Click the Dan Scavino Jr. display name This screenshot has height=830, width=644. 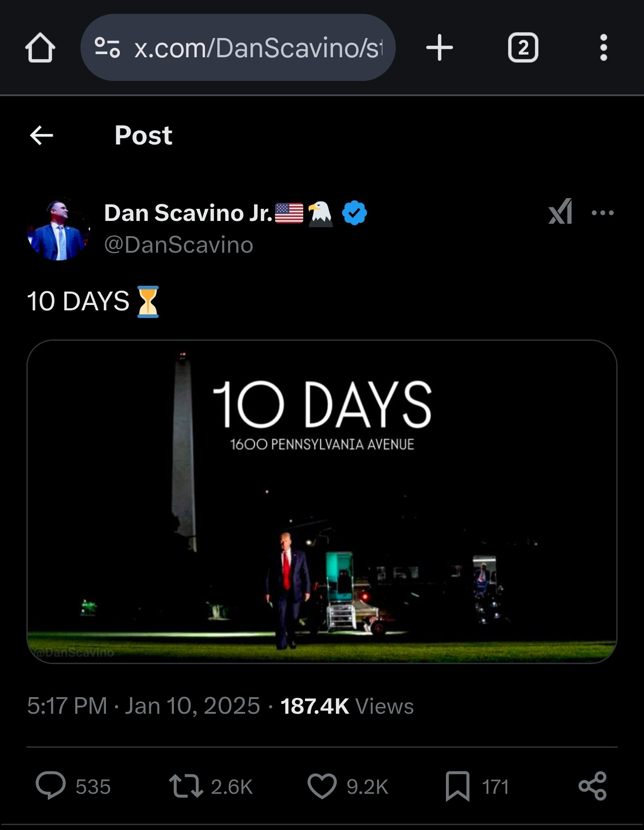pos(188,213)
